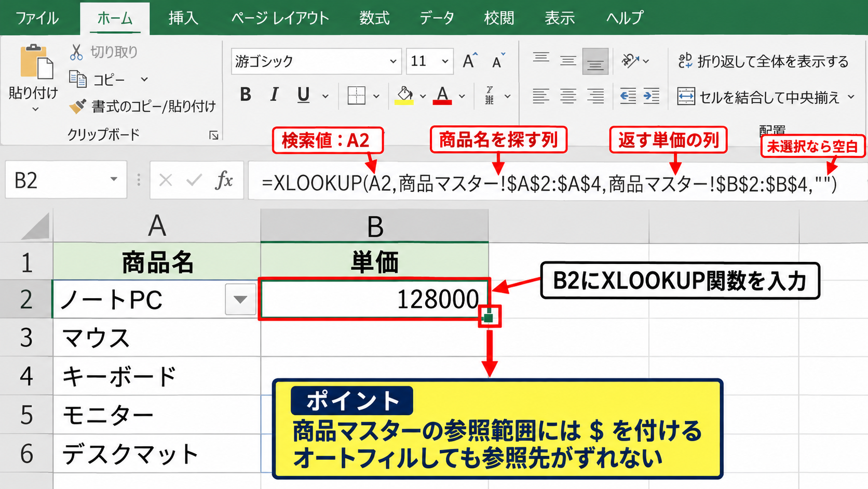This screenshot has height=489, width=868.
Task: Switch to the 数式 tab
Action: tap(374, 18)
